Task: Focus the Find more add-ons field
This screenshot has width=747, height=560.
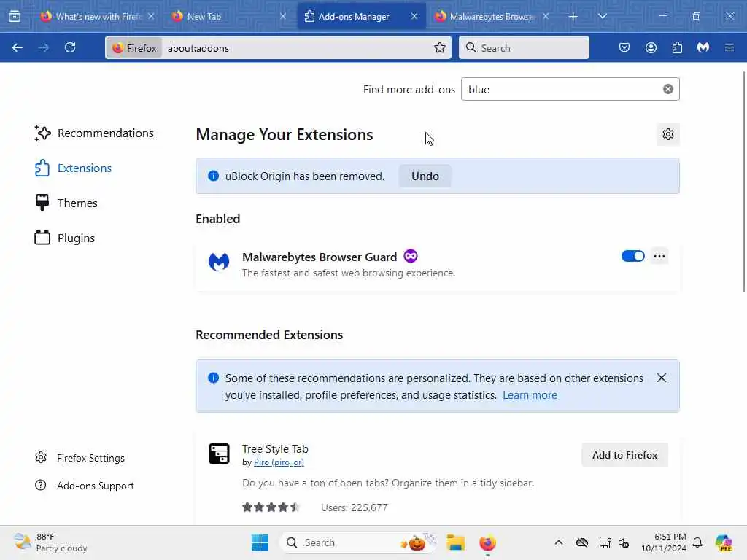Action: (x=570, y=89)
